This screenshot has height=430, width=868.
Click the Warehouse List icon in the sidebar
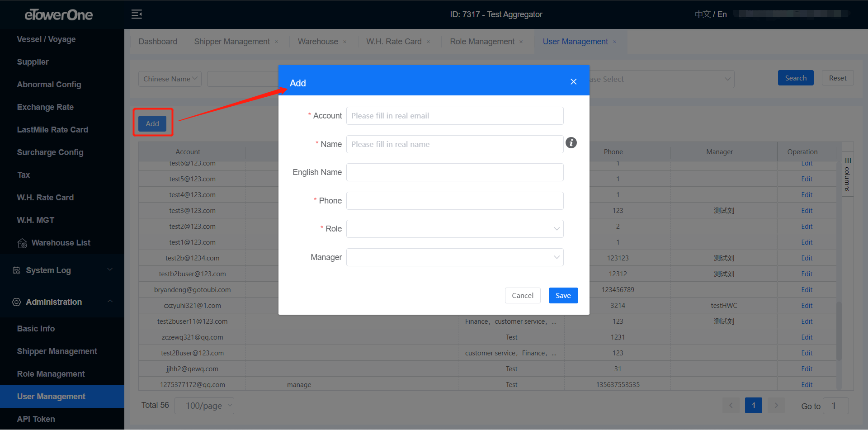pos(22,243)
